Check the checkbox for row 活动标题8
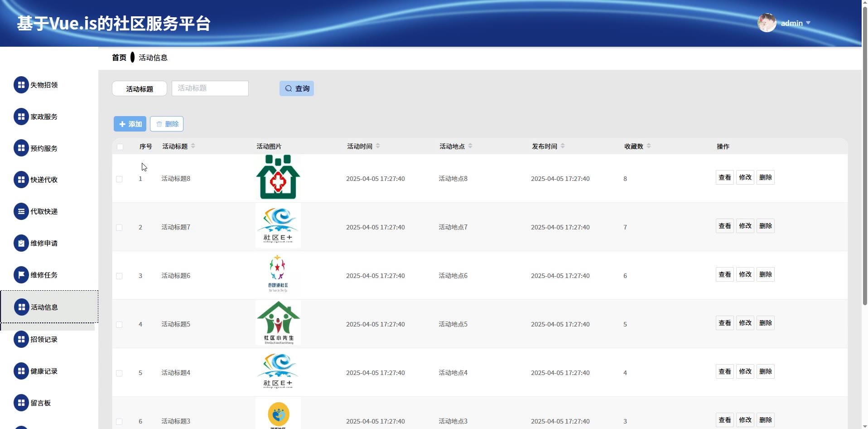This screenshot has width=868, height=429. [x=119, y=179]
